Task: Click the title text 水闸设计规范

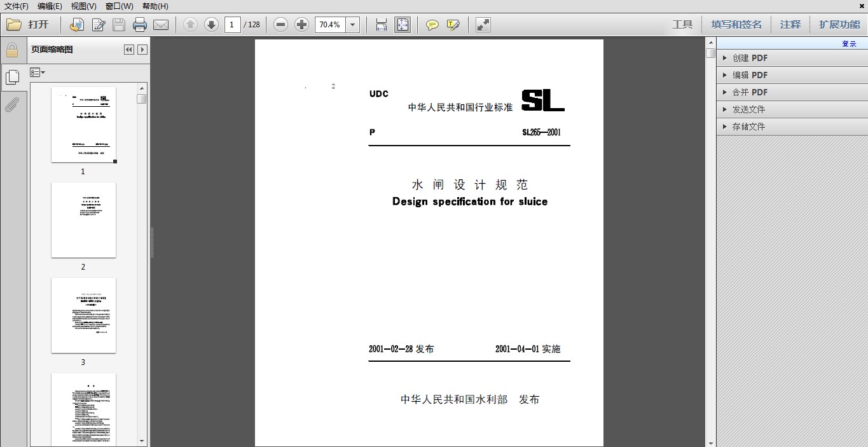Action: (470, 185)
